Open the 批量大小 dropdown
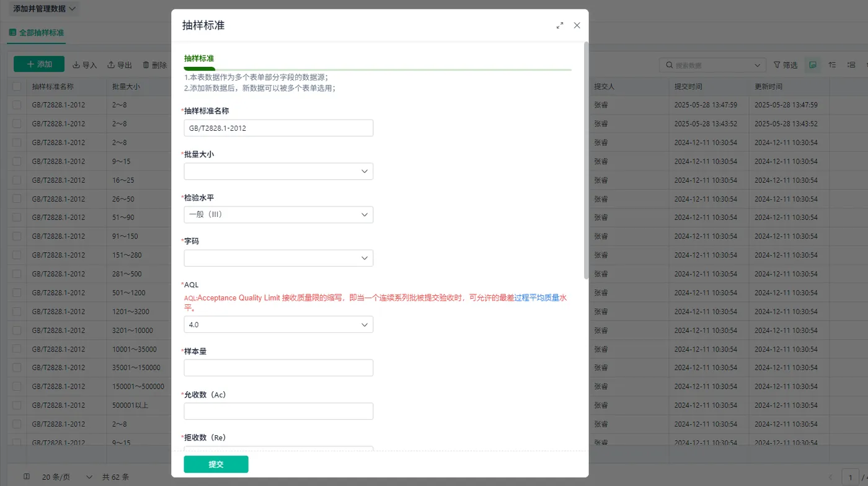The width and height of the screenshot is (868, 486). coord(278,171)
